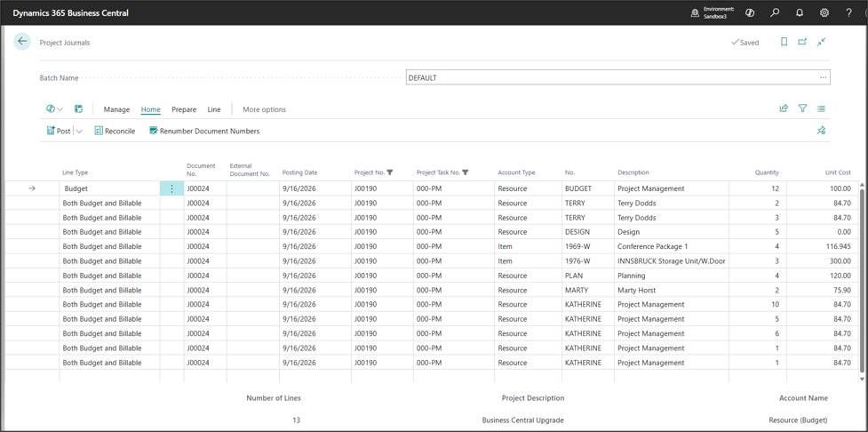
Task: Click the Environment Sandbox3 indicator icon
Action: coord(695,12)
